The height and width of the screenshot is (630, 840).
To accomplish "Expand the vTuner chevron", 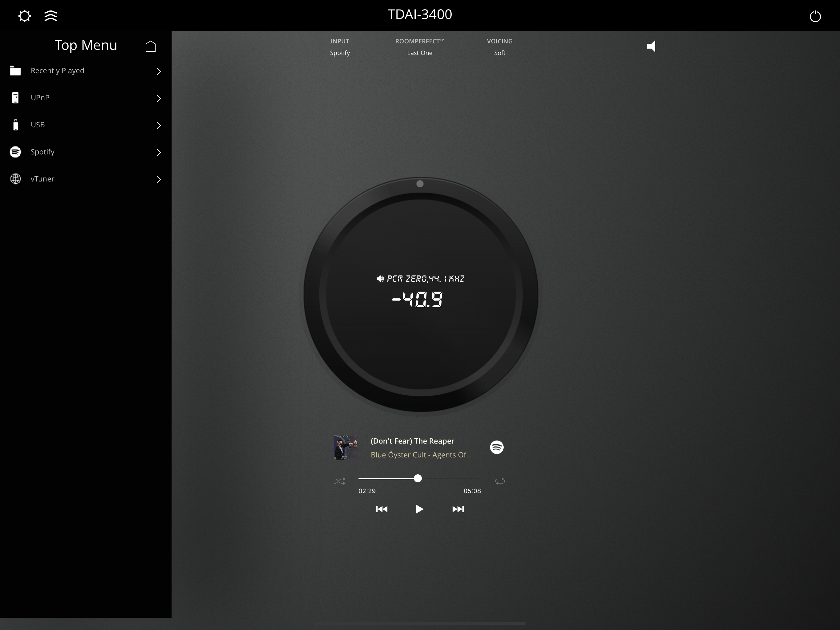I will [x=159, y=179].
